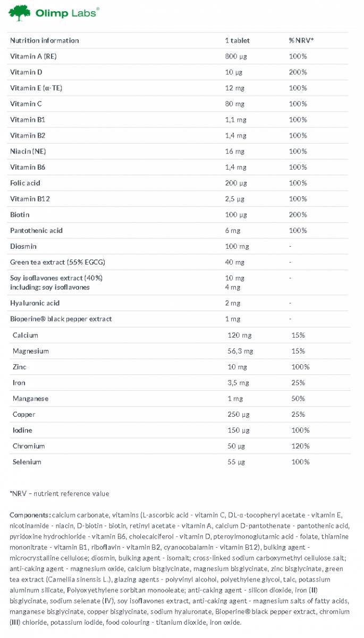Click the Olimp Labs brand name text

(x=66, y=13)
